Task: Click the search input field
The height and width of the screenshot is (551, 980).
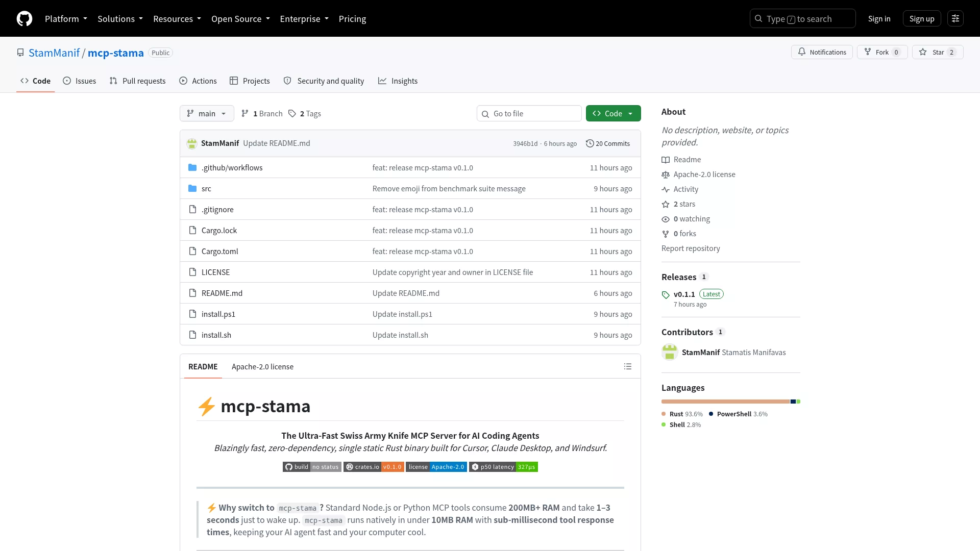Action: coord(802,18)
